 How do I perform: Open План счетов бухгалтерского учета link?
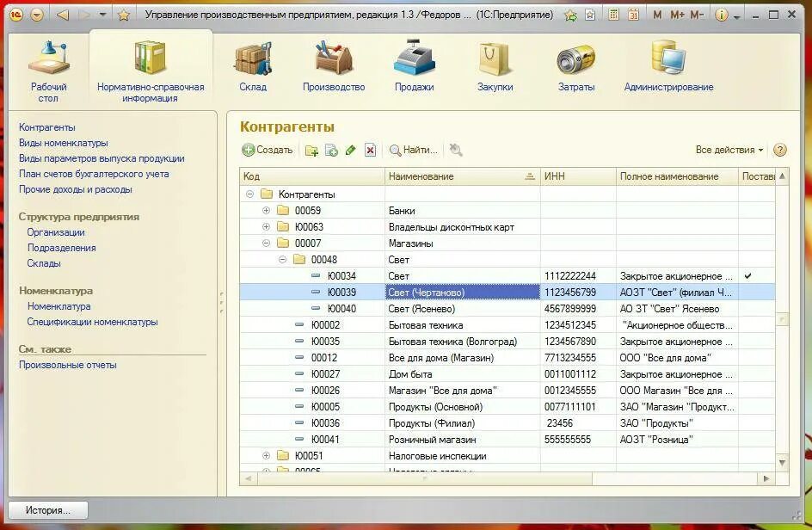click(94, 174)
